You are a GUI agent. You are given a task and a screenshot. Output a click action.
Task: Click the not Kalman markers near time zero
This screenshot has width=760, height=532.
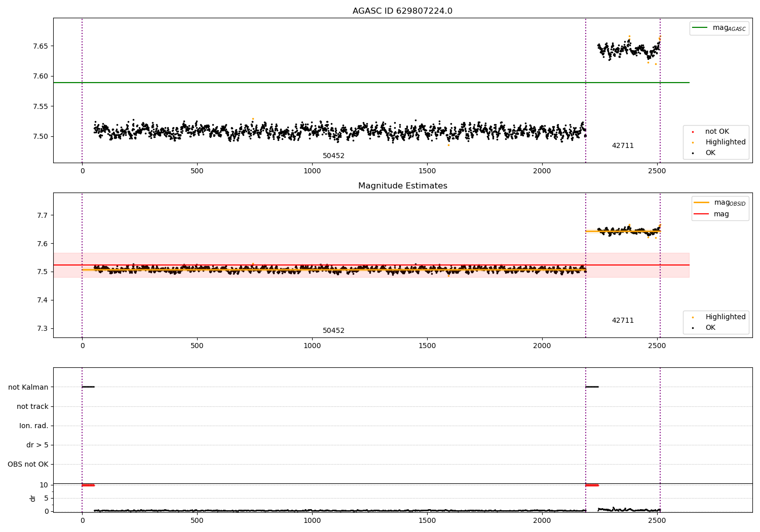(x=88, y=387)
